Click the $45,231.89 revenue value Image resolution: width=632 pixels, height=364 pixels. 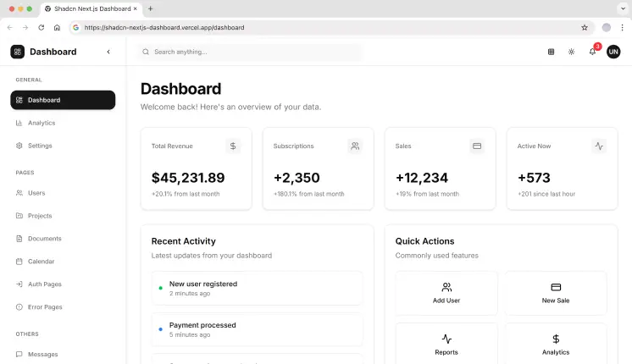pos(188,178)
